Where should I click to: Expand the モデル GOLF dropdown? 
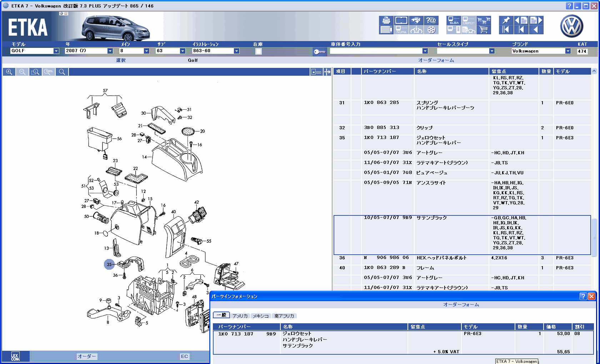pos(56,51)
